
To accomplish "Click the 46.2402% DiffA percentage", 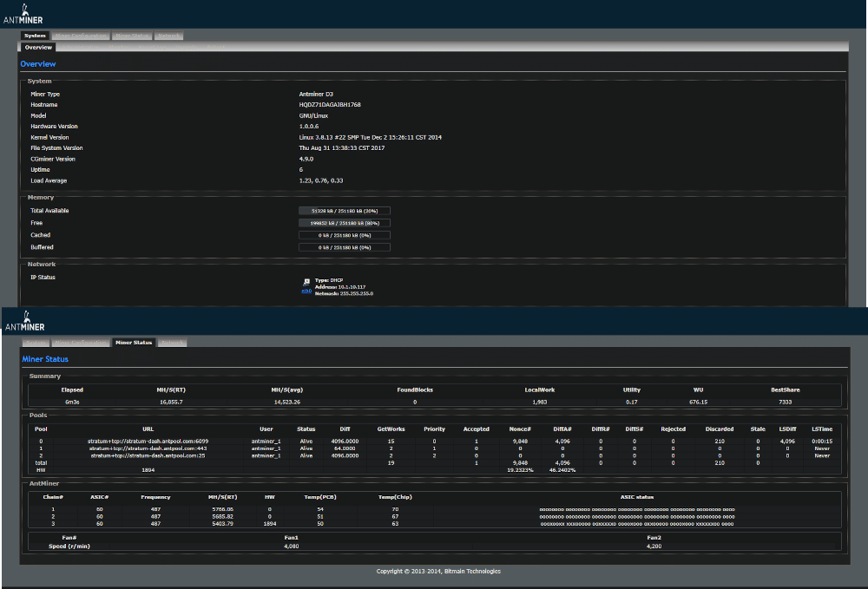I will point(562,470).
